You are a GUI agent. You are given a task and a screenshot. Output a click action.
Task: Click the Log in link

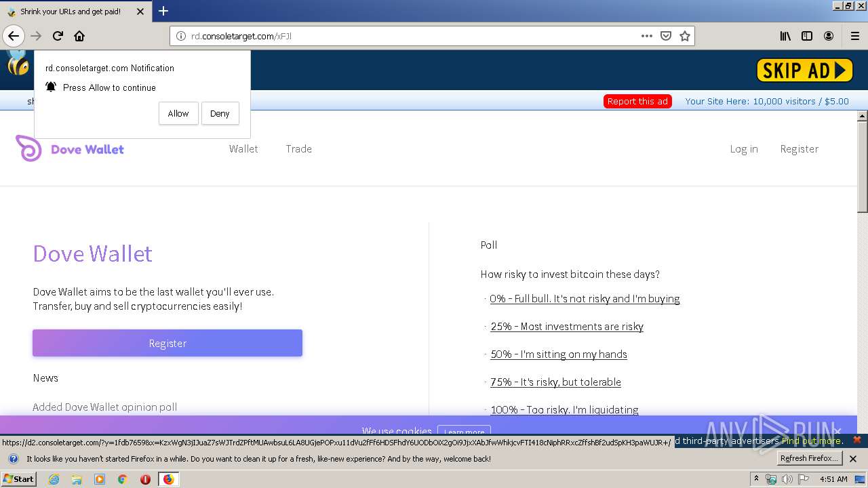click(x=744, y=148)
